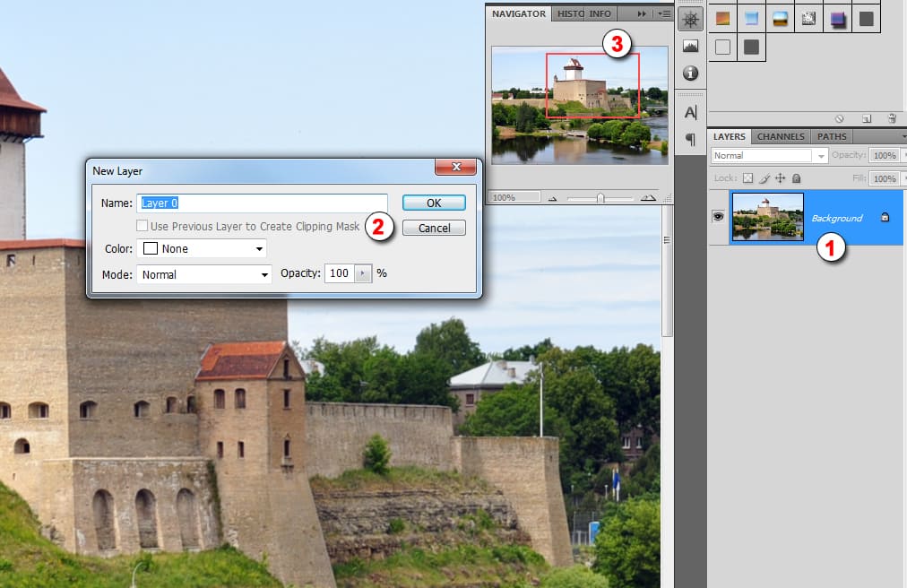Click the zoom out small mountains icon
The image size is (907, 588).
click(552, 198)
